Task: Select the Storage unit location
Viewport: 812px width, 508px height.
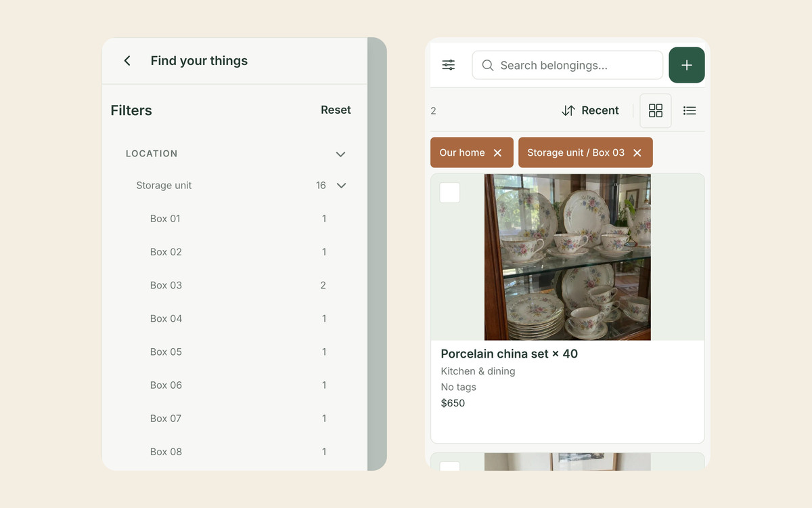Action: pyautogui.click(x=164, y=186)
